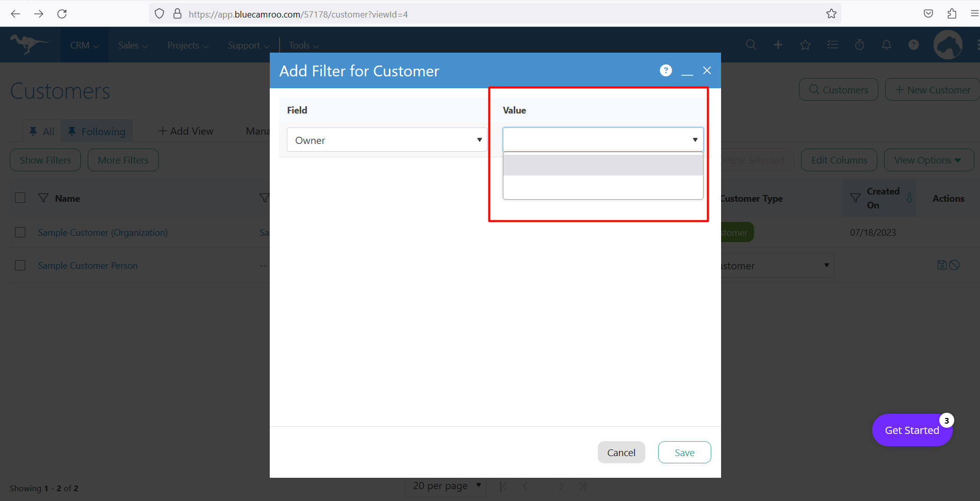The image size is (980, 501).
Task: Click the browser forward arrow
Action: [39, 14]
